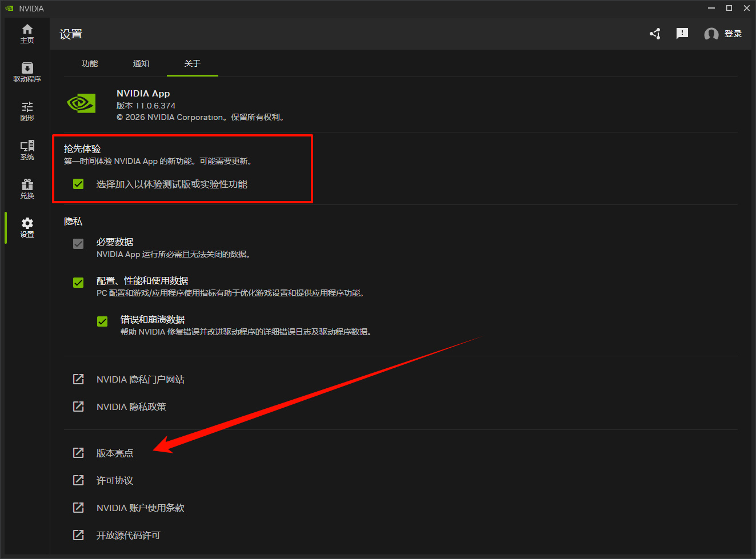Click the 隐私 section heading
Screen dimensions: 756x559
click(x=73, y=222)
